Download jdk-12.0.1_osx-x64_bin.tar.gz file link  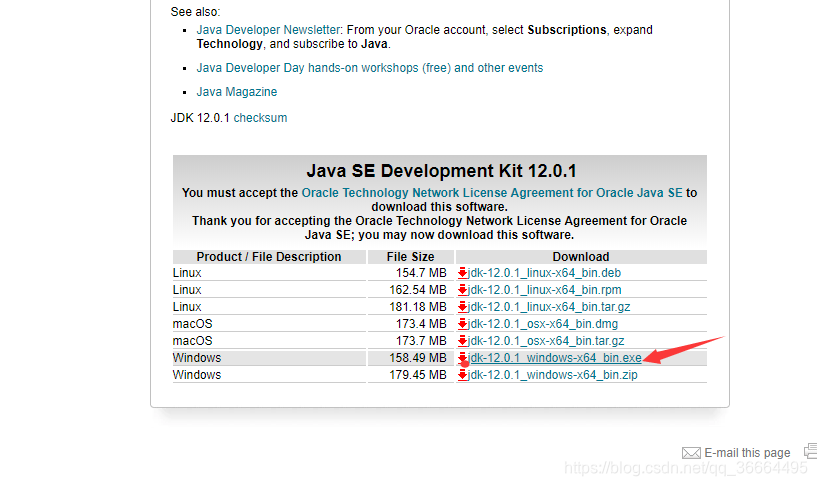click(546, 341)
